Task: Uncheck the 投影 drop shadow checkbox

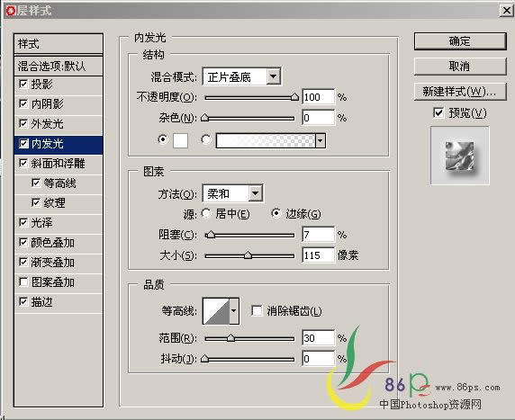Action: coord(23,84)
